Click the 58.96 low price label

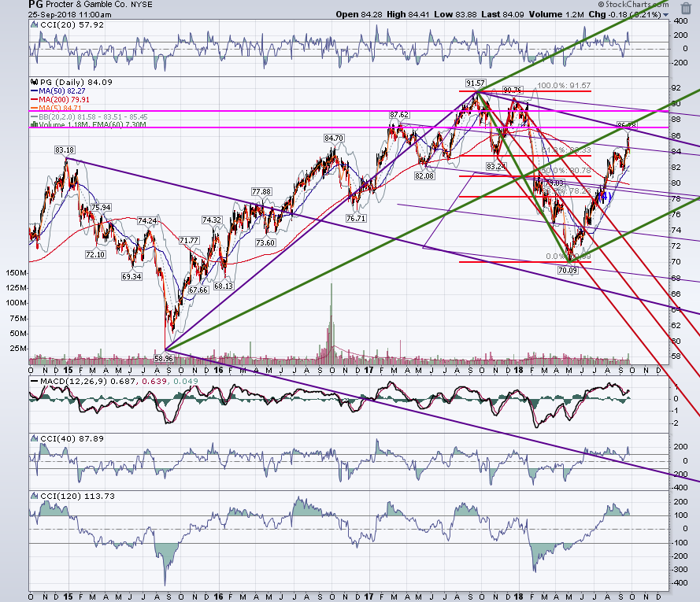click(164, 358)
